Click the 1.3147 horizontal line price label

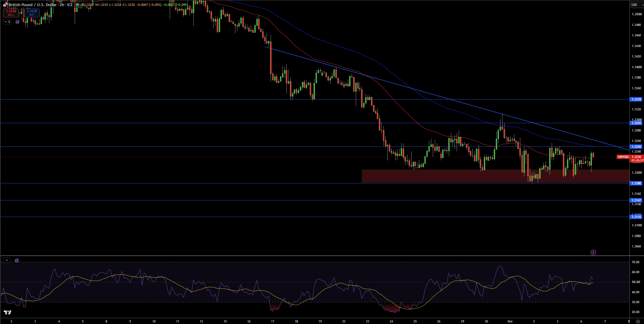[636, 200]
